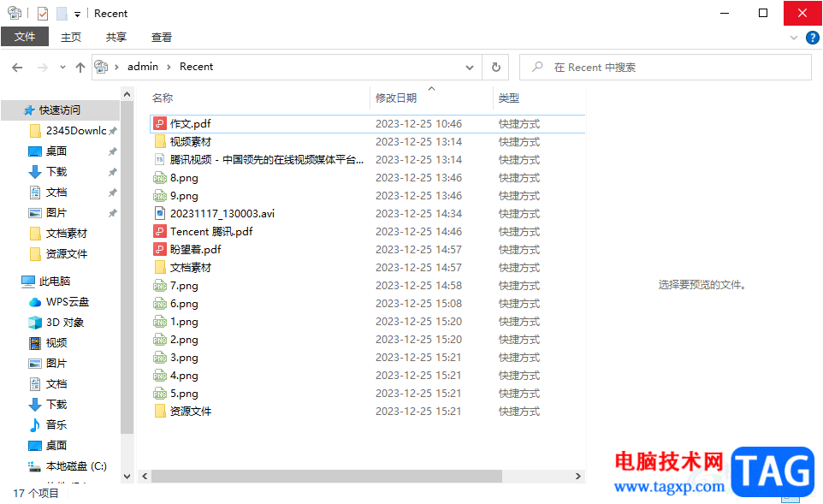
Task: Select the 腾讯视频 - 中国领先 shortcut row
Action: (x=367, y=160)
